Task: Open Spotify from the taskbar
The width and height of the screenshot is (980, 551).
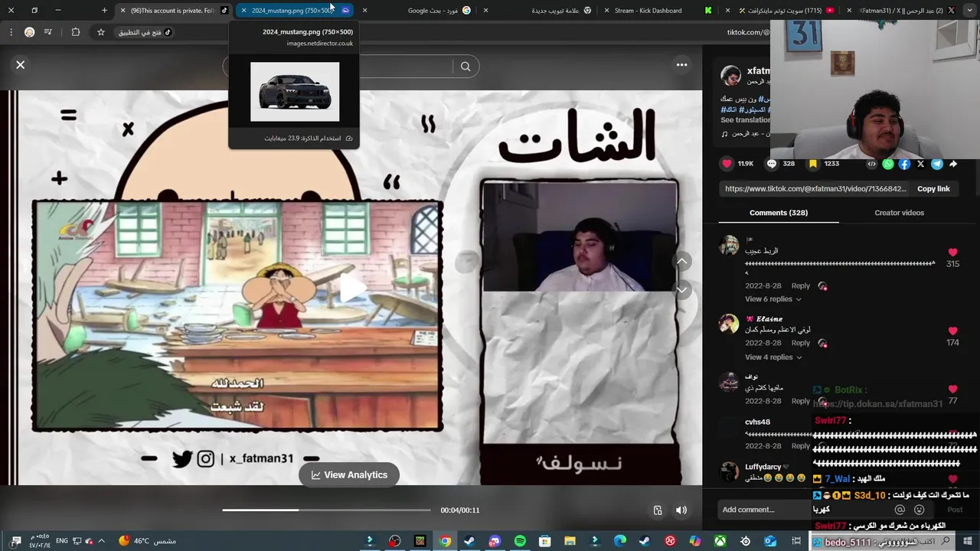Action: (x=520, y=541)
